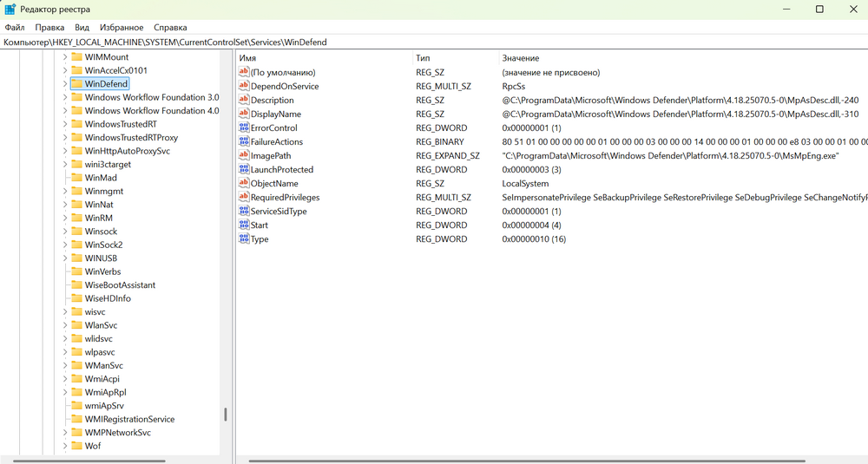This screenshot has height=464, width=868.
Task: Expand the WinDefend tree node
Action: click(65, 84)
